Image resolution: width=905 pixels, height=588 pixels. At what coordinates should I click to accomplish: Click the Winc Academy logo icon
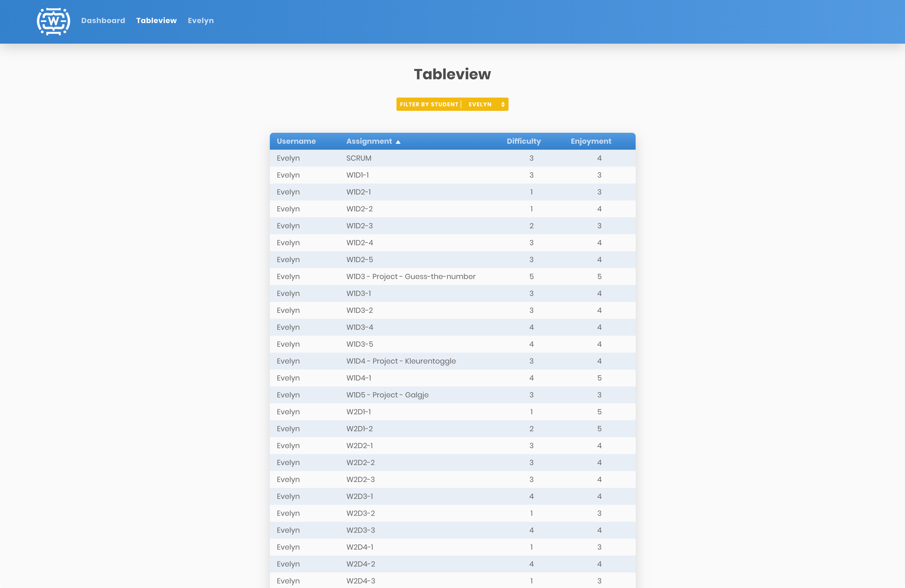53,21
